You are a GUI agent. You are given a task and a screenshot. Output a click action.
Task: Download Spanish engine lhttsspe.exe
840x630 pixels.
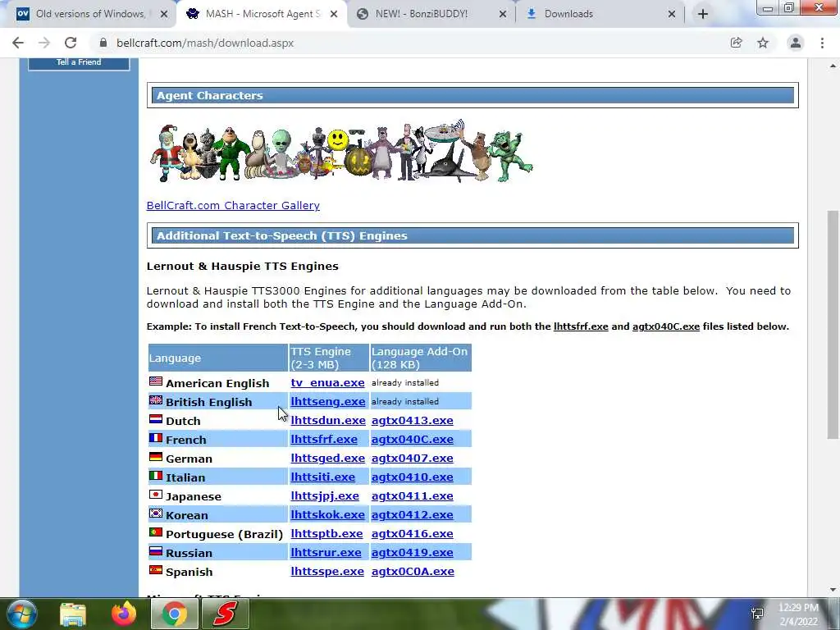coord(326,572)
